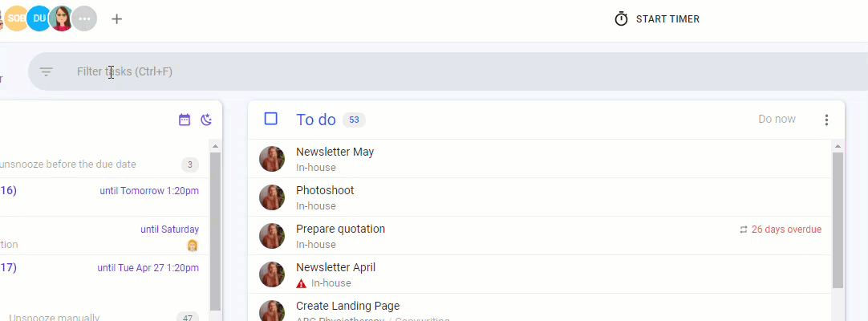Viewport: 868px width, 321px height.
Task: Click until Tue Apr 27 1:20pm label
Action: pos(148,268)
